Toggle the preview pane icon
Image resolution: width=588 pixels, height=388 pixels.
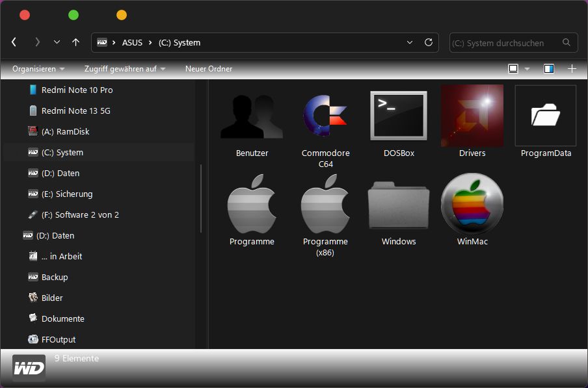point(549,68)
